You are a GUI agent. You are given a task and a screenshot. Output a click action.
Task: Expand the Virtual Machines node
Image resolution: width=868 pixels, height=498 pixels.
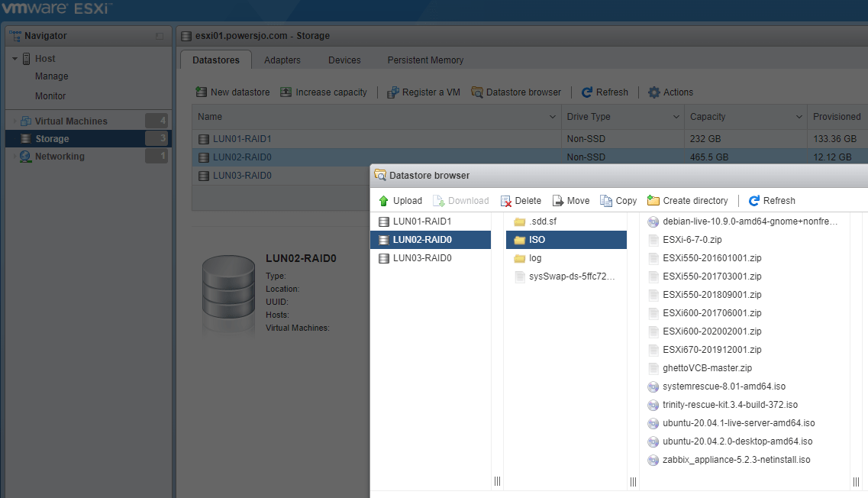click(15, 121)
